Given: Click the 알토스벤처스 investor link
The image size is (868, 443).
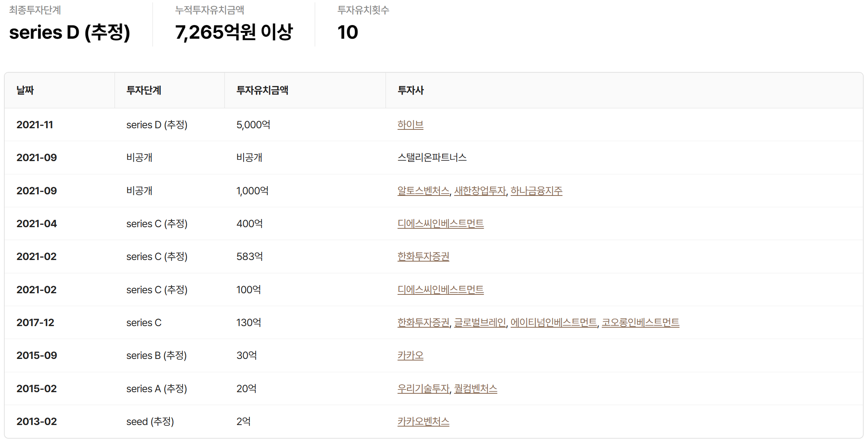Looking at the screenshot, I should 423,191.
